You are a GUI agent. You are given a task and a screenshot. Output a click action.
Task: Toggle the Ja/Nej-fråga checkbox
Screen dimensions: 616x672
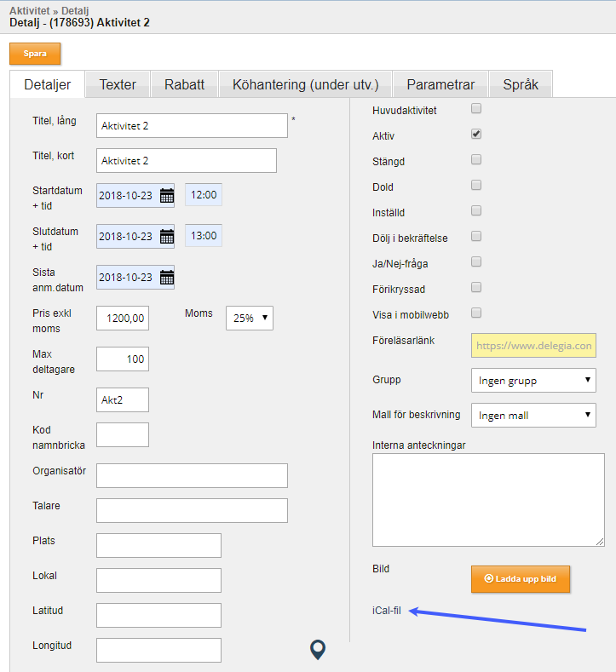click(x=476, y=261)
